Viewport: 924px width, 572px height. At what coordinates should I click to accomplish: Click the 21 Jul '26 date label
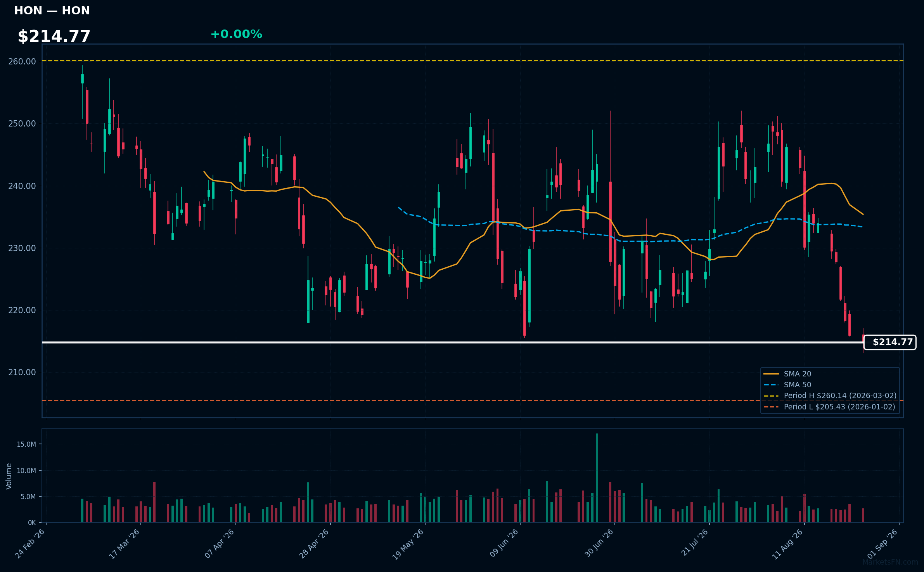pos(694,543)
